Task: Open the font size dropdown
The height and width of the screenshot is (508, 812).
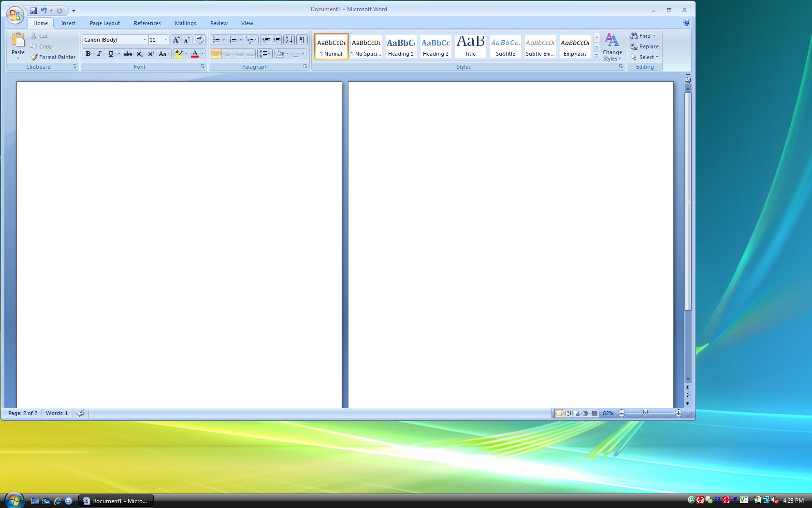Action: click(165, 40)
